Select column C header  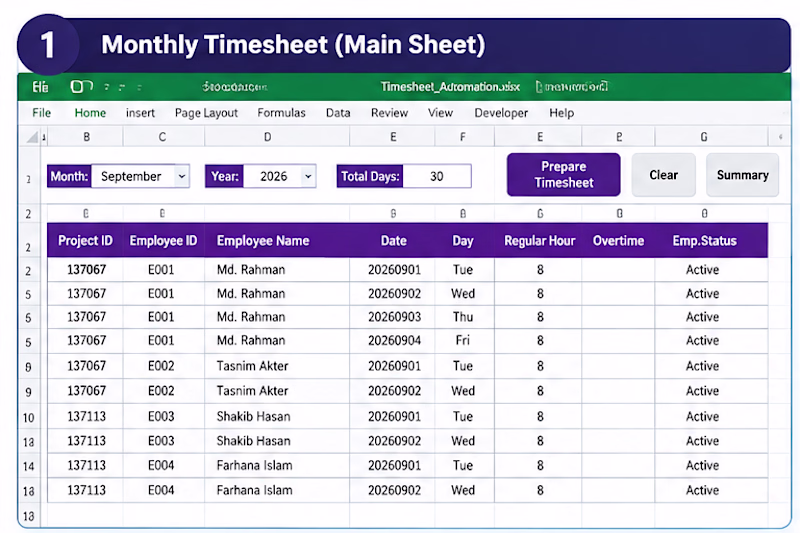(x=162, y=137)
